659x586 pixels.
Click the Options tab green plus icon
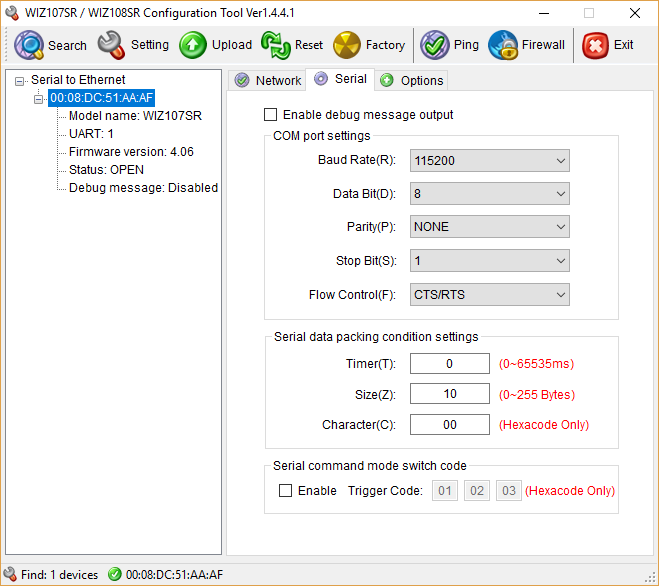[x=387, y=80]
